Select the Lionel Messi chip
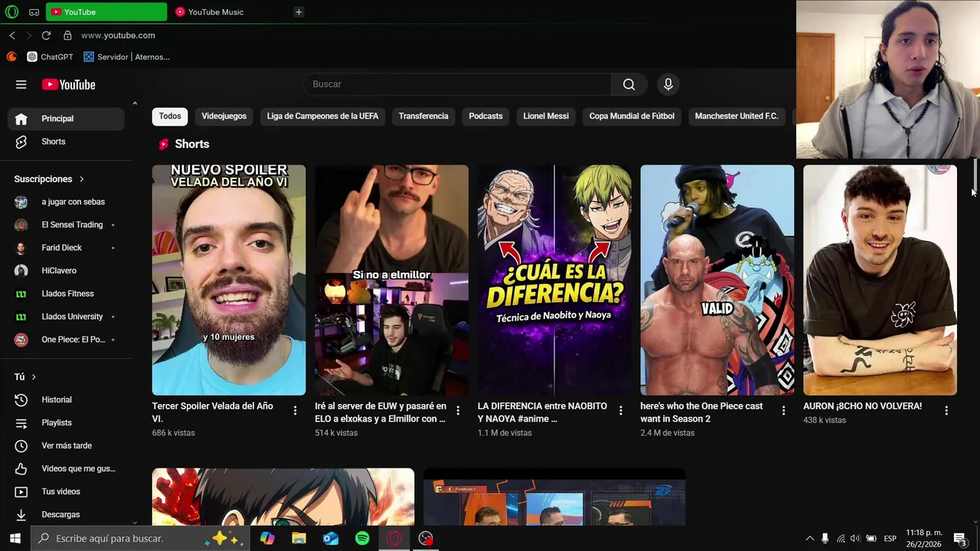Image resolution: width=980 pixels, height=551 pixels. point(546,116)
